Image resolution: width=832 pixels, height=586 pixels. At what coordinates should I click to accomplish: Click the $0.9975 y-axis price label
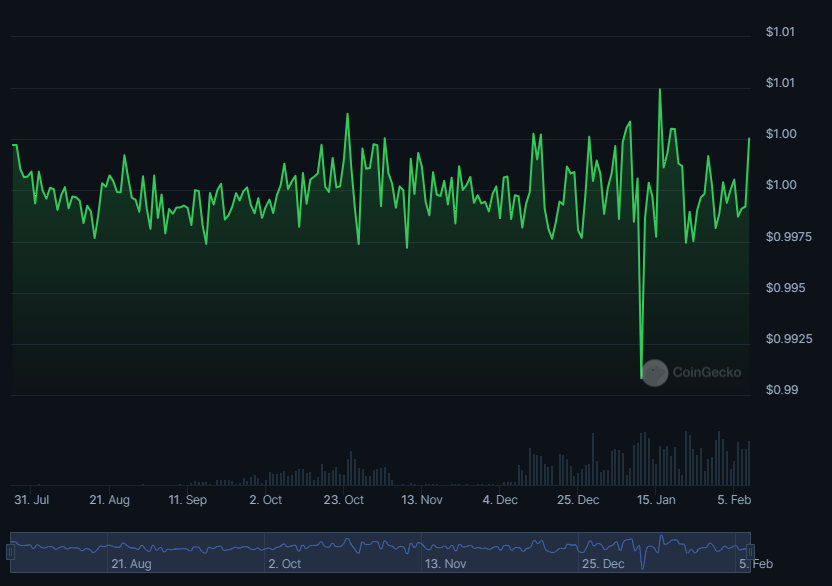click(790, 237)
